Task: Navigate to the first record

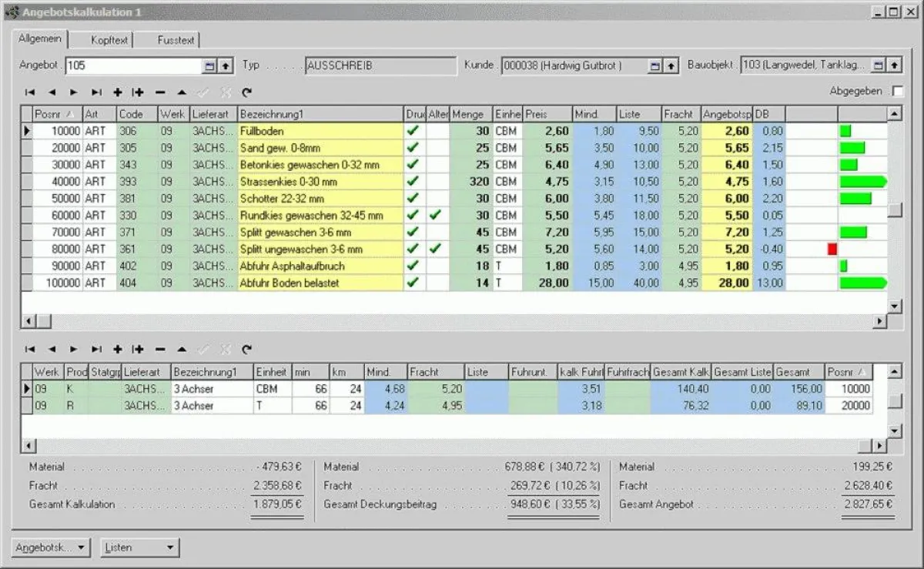Action: [29, 92]
